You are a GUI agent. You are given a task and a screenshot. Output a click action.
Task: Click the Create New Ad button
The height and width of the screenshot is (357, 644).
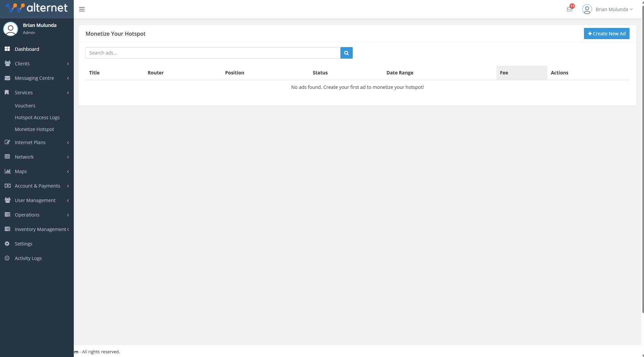click(x=606, y=33)
